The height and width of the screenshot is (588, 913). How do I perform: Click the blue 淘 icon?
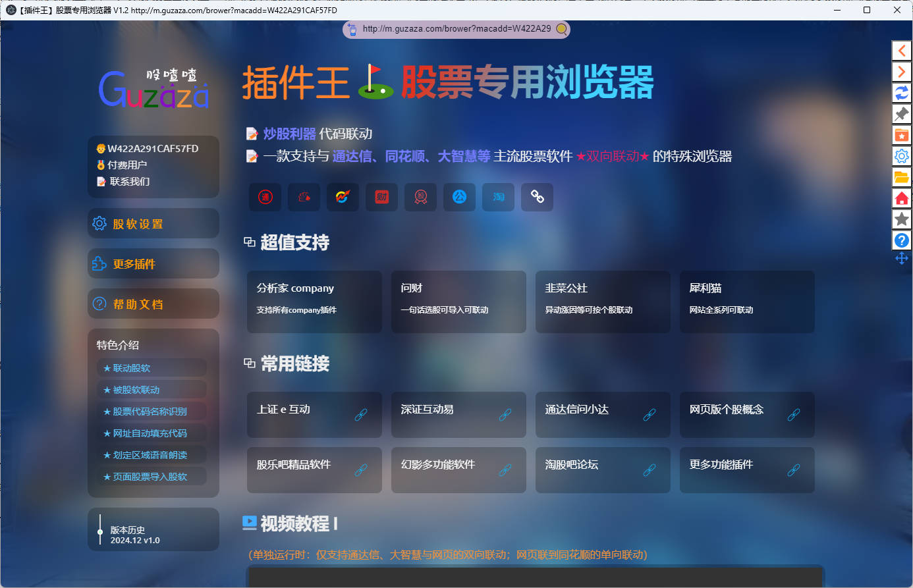[x=499, y=197]
